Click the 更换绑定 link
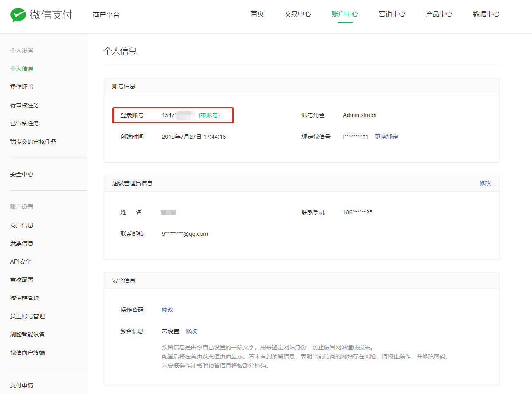Image resolution: width=532 pixels, height=394 pixels. pos(386,137)
